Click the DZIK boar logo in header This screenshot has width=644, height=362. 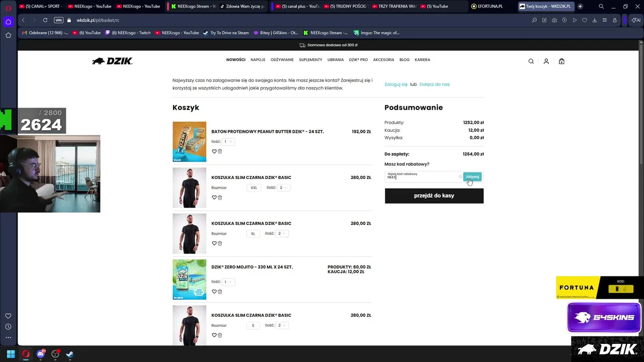point(112,61)
